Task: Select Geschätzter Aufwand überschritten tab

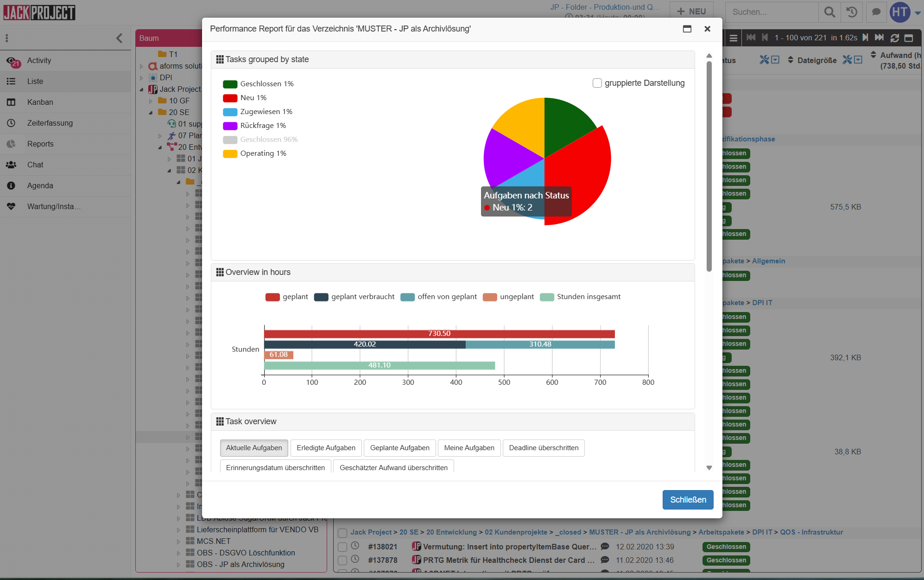Action: [x=393, y=467]
